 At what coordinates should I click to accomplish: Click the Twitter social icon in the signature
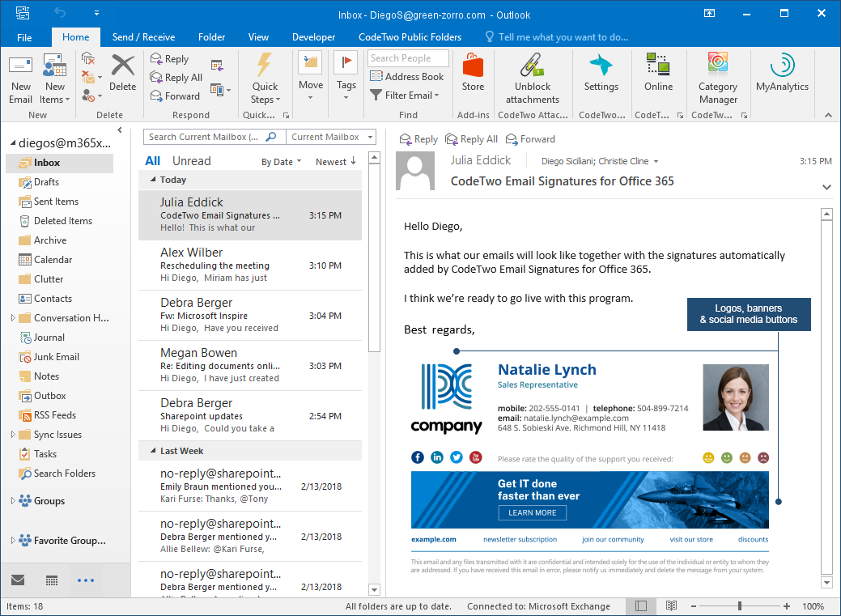click(x=456, y=457)
